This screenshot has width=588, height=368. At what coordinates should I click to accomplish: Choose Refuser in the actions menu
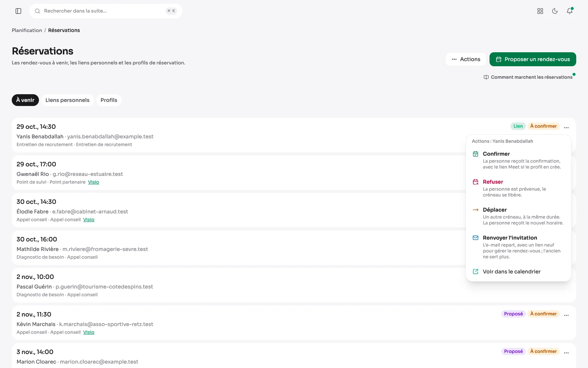[x=519, y=188]
